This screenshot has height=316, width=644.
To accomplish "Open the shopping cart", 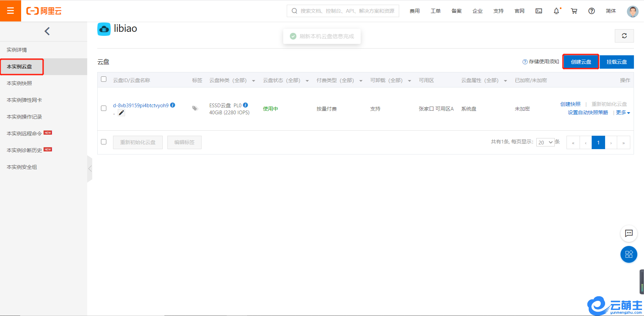I will pyautogui.click(x=574, y=11).
